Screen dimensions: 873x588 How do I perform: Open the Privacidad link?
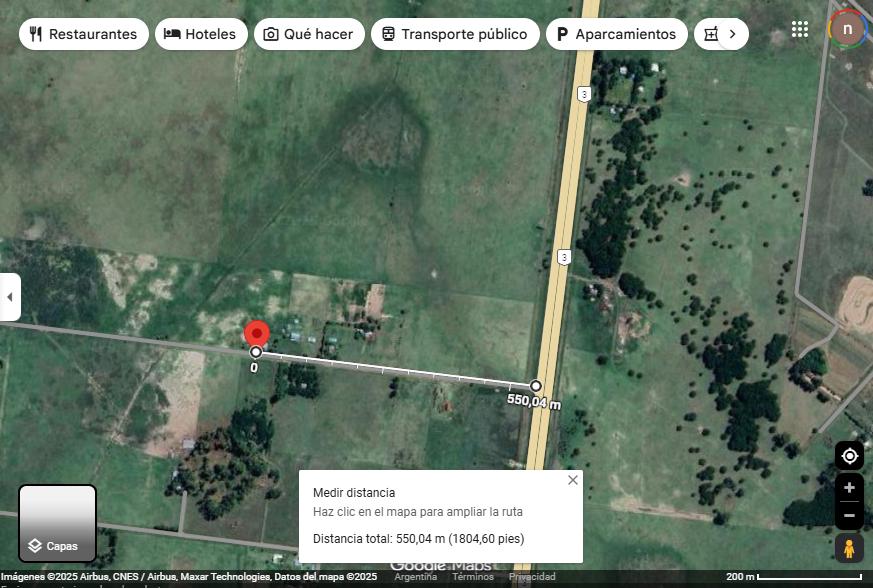pyautogui.click(x=532, y=577)
